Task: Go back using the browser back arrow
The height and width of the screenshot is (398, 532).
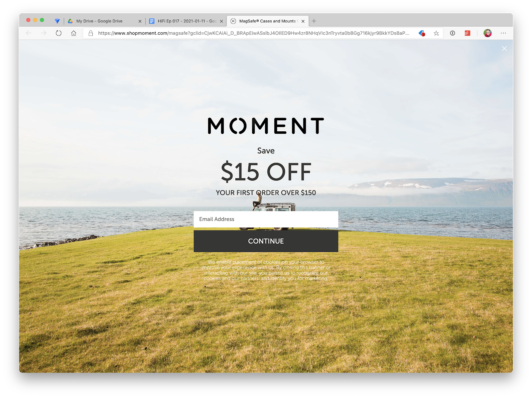Action: tap(29, 33)
